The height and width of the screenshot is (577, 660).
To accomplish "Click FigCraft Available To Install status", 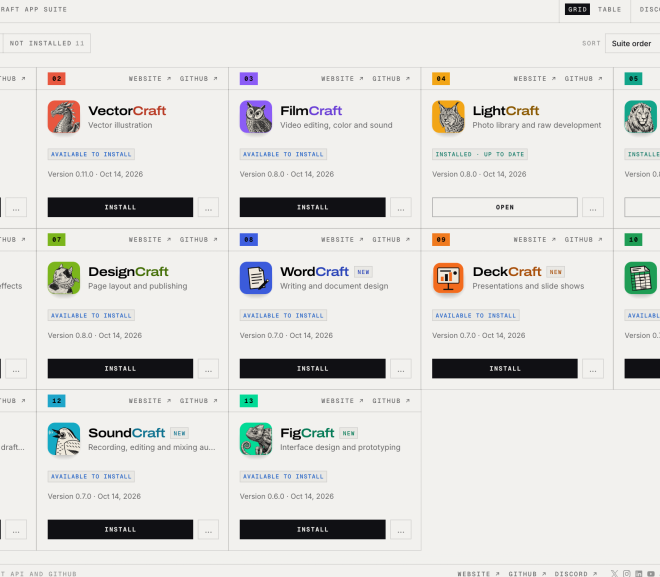I will pos(283,476).
